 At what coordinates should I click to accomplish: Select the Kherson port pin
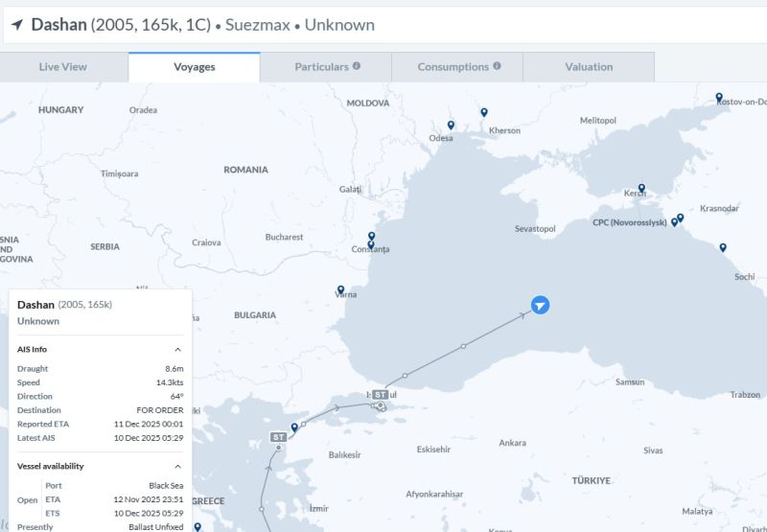coord(484,113)
